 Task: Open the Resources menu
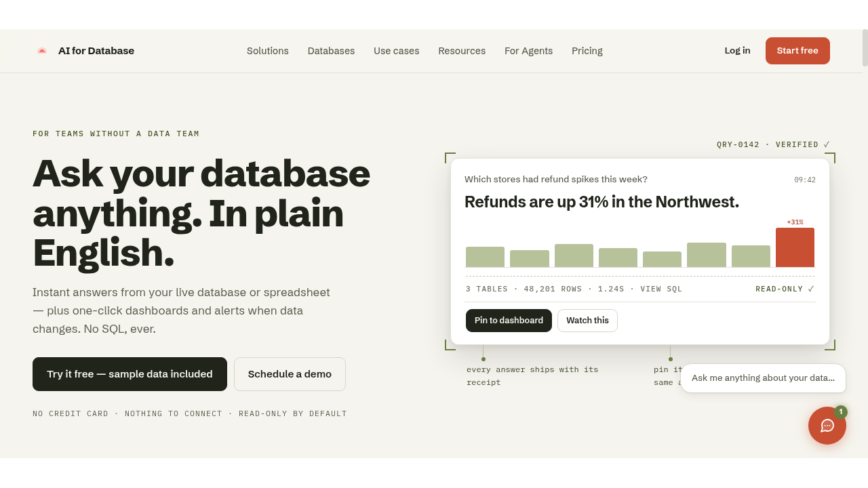462,51
